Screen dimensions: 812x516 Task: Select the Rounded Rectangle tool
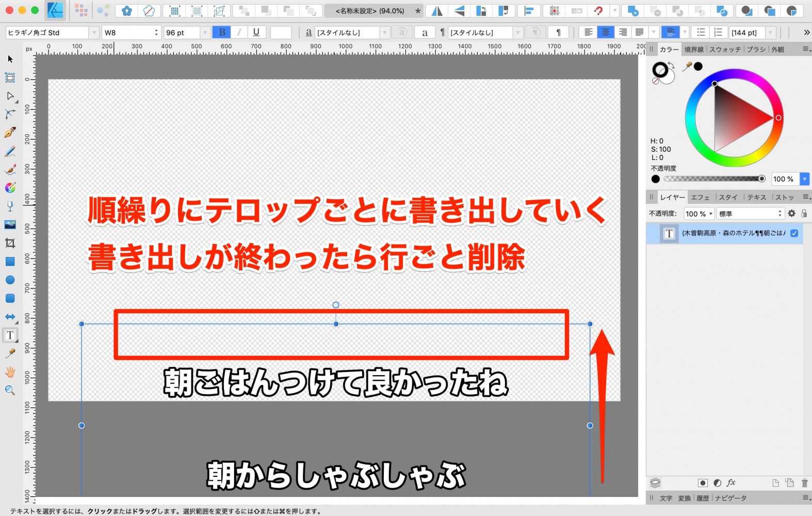[x=10, y=298]
